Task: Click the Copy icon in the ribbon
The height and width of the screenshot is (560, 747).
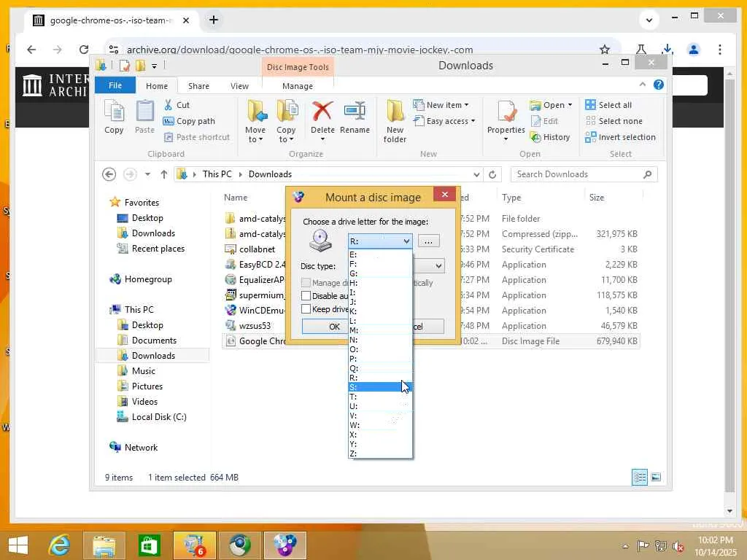Action: tap(114, 117)
